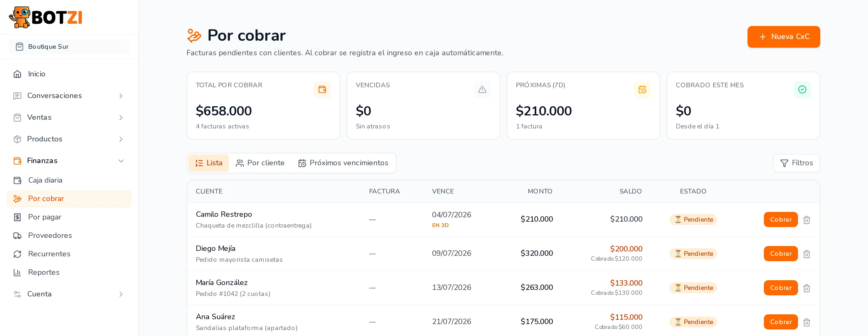This screenshot has height=336, width=868.
Task: Click the VENCE column header
Action: [443, 191]
